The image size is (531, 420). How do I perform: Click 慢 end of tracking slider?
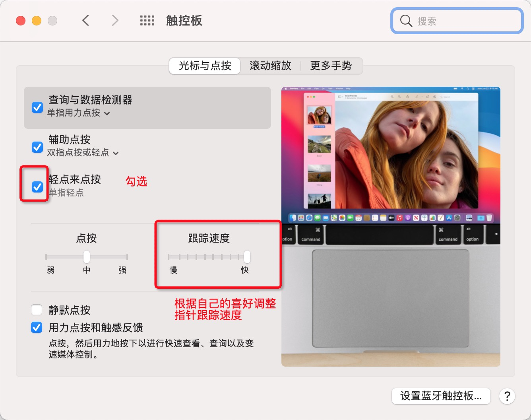coord(173,270)
